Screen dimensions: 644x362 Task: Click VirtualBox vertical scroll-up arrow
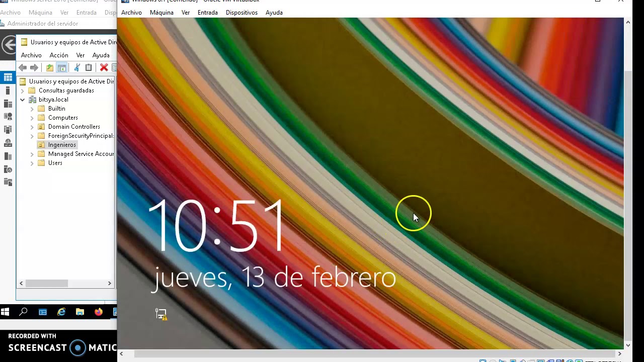628,22
